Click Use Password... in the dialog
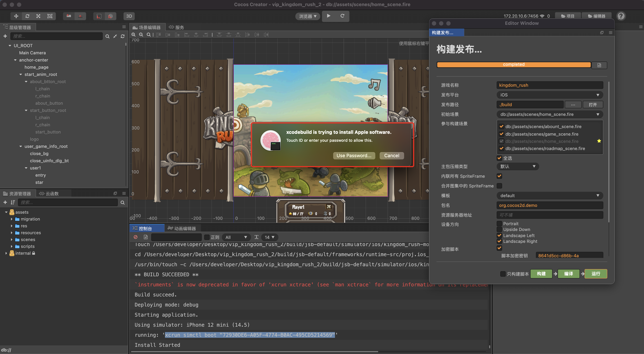The image size is (644, 354). 354,156
